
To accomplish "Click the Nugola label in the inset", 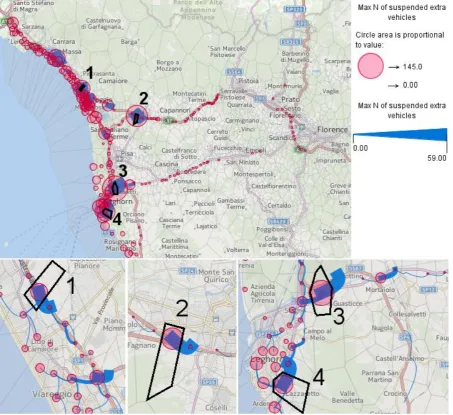I will pos(382,328).
